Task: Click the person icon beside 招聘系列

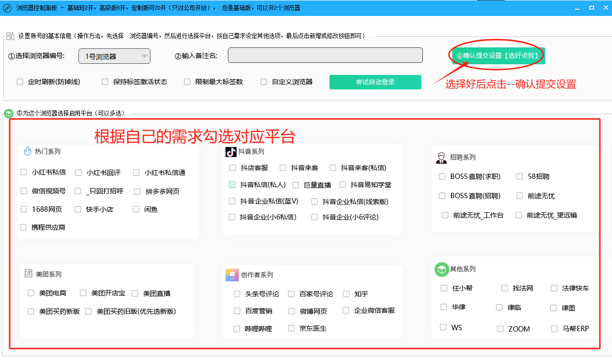Action: pyautogui.click(x=441, y=158)
